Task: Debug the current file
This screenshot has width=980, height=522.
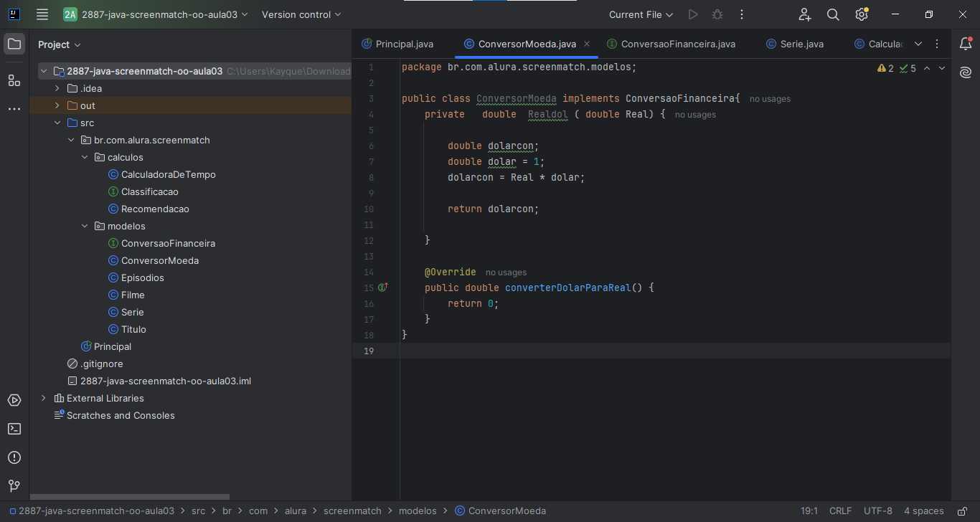Action: click(x=717, y=14)
